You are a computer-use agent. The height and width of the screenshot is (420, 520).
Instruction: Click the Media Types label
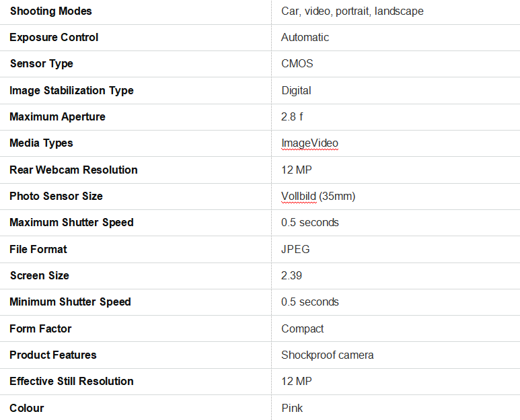pyautogui.click(x=41, y=143)
